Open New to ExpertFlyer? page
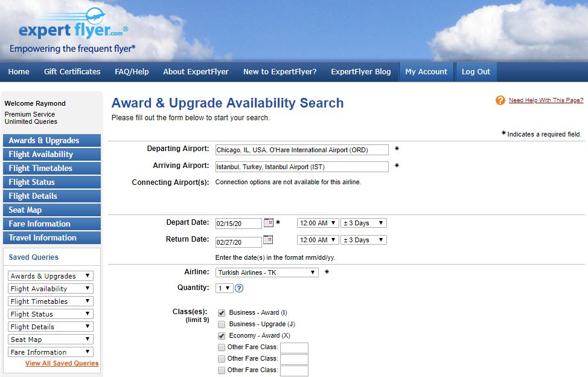This screenshot has width=588, height=377. point(280,72)
